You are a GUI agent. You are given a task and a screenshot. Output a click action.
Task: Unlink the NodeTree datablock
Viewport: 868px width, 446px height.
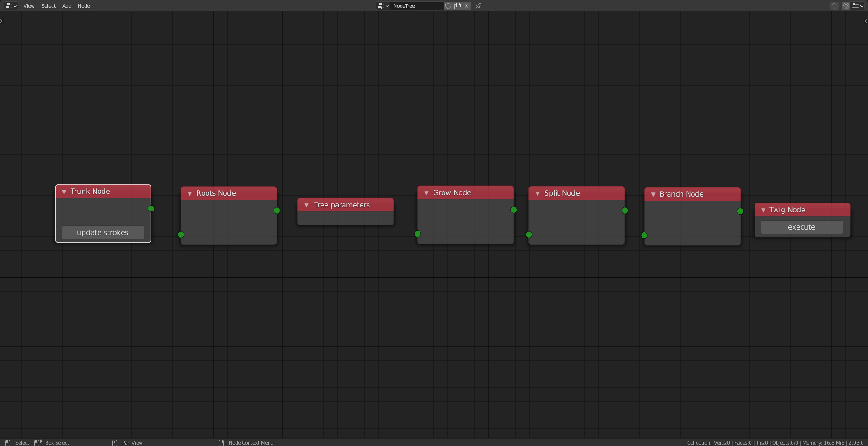[x=467, y=6]
